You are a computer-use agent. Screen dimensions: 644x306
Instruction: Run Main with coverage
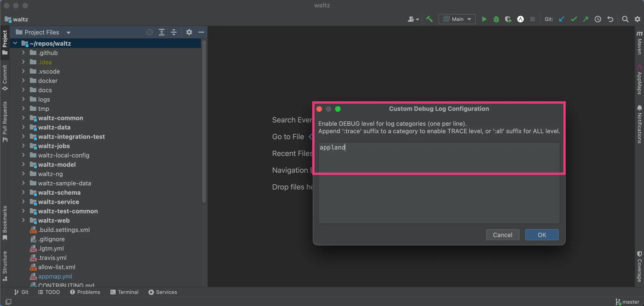point(508,19)
